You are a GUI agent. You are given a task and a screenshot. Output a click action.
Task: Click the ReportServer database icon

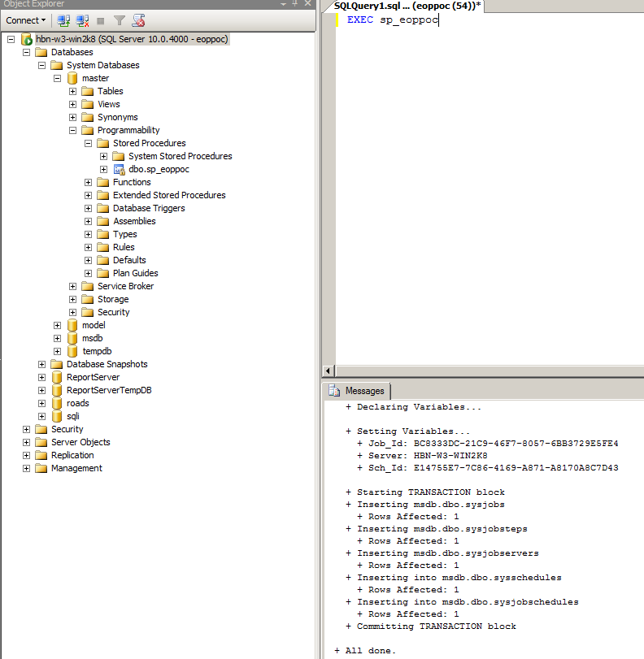(58, 377)
